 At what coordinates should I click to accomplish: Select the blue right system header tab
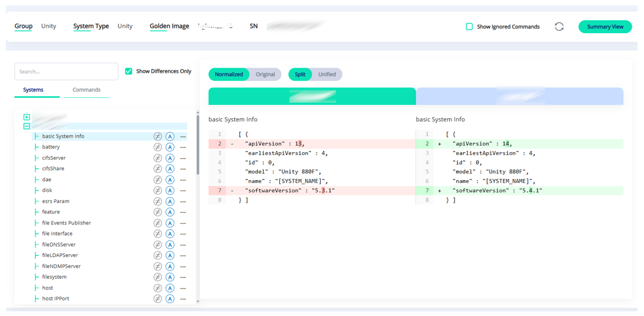click(x=520, y=96)
